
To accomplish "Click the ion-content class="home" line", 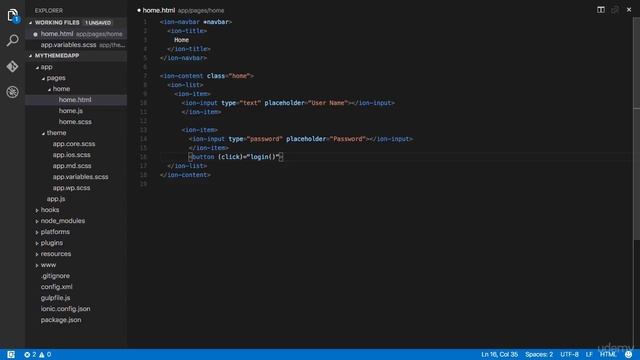I will click(207, 76).
